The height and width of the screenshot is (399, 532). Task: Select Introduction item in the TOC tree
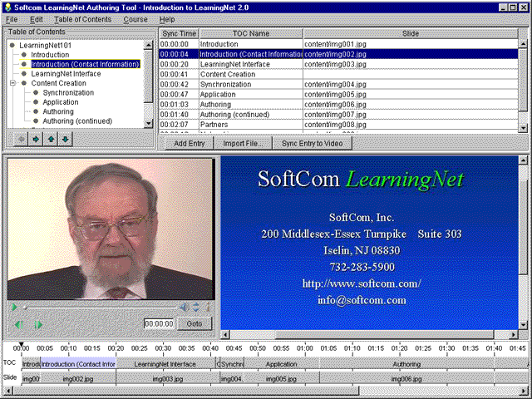(x=50, y=55)
